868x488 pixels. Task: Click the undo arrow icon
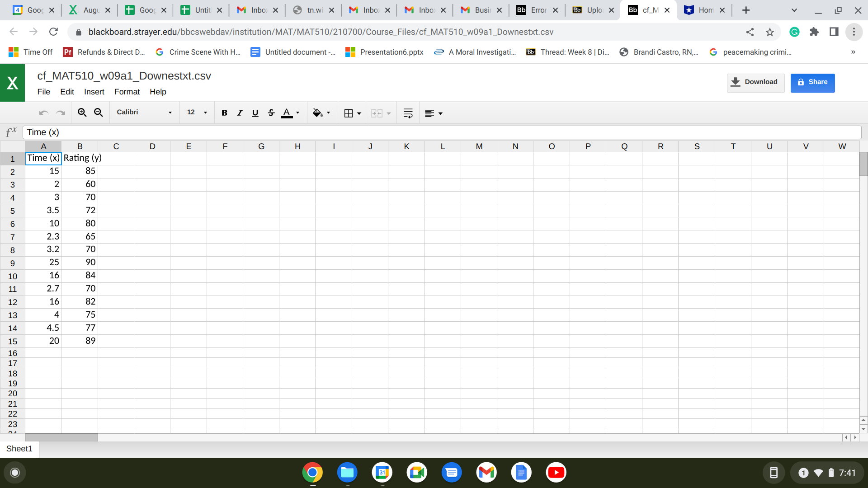tap(43, 113)
